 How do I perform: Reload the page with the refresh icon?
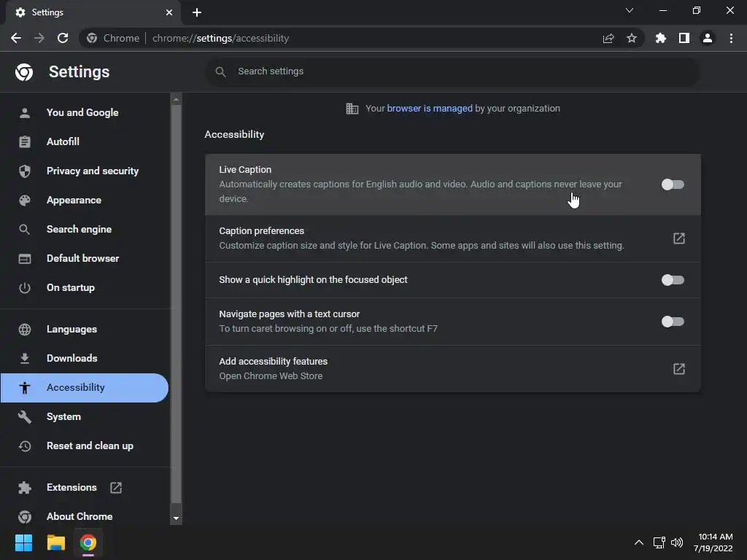(x=63, y=38)
